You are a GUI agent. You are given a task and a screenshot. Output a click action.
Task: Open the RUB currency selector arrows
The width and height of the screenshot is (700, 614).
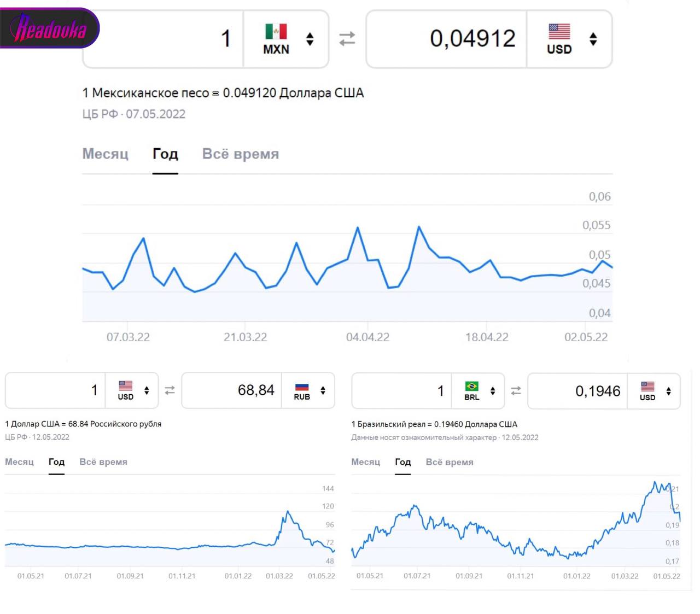click(x=323, y=390)
